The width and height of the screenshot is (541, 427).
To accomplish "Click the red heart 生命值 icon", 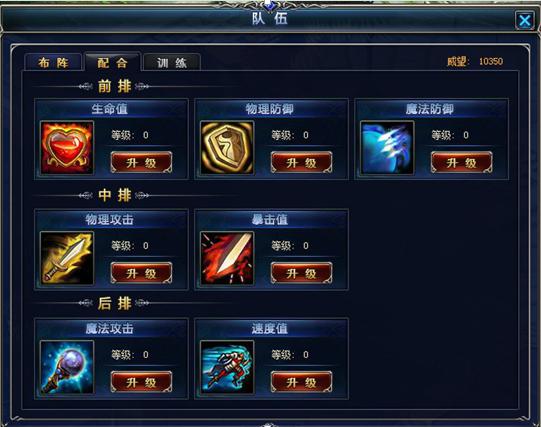I will click(67, 147).
